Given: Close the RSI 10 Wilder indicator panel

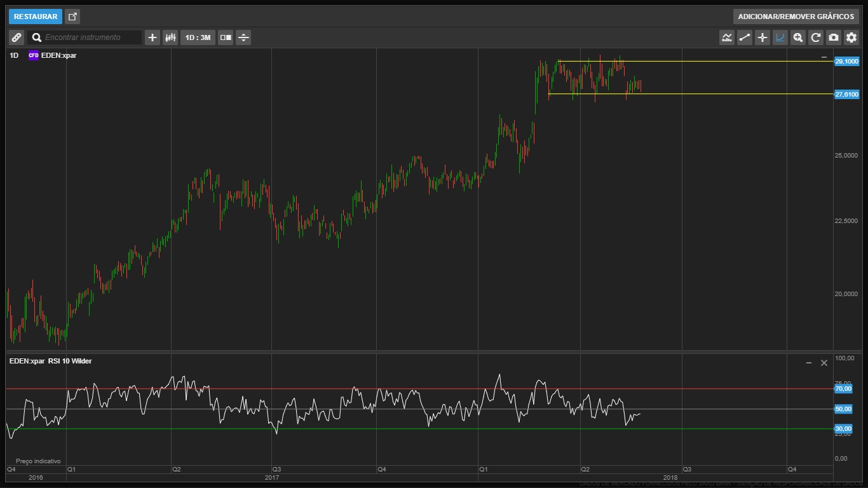Looking at the screenshot, I should click(x=824, y=363).
